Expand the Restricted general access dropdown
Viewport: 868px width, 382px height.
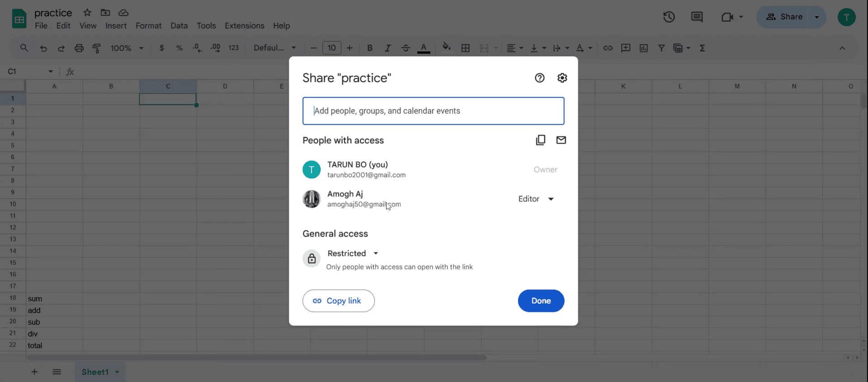[353, 253]
